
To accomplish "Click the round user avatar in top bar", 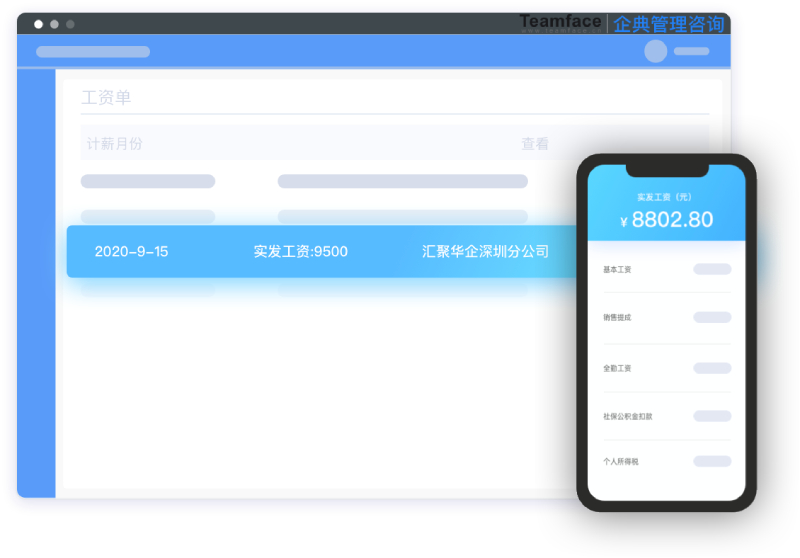I will point(655,52).
